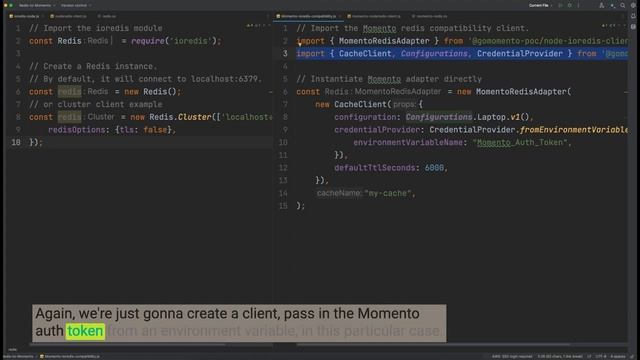The image size is (640, 360).
Task: Open Search Everywhere magnifier icon
Action: (x=622, y=5)
